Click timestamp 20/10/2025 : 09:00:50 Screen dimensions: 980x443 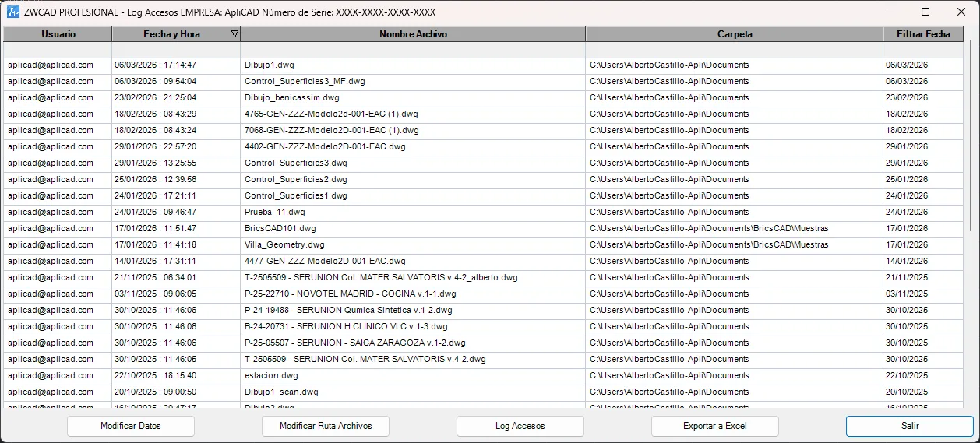tap(155, 392)
